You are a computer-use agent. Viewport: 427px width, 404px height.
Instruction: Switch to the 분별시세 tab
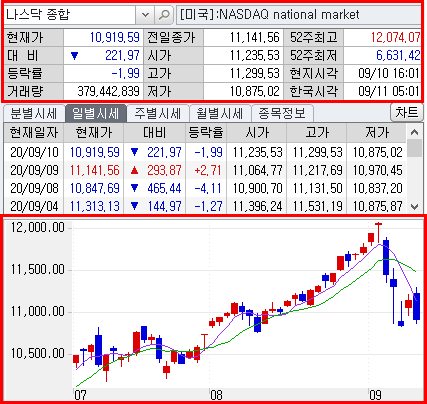[x=34, y=114]
